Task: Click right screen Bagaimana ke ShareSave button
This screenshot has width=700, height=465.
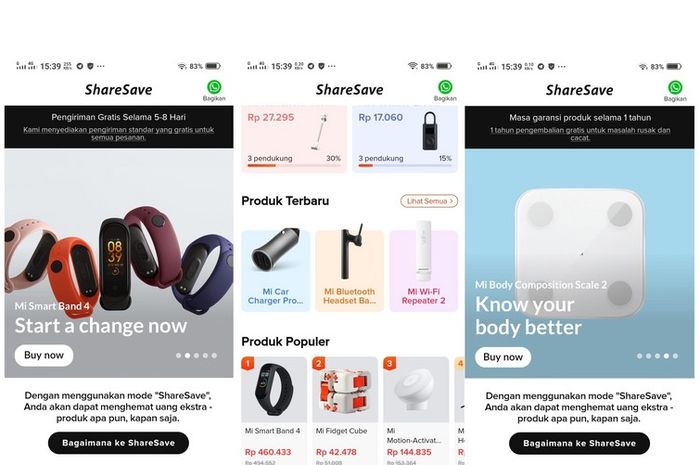Action: tap(579, 444)
